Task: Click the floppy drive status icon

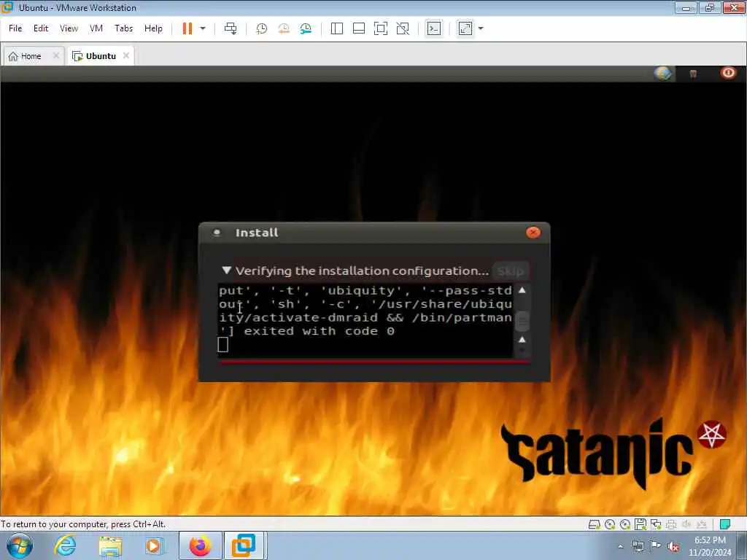Action: click(640, 524)
